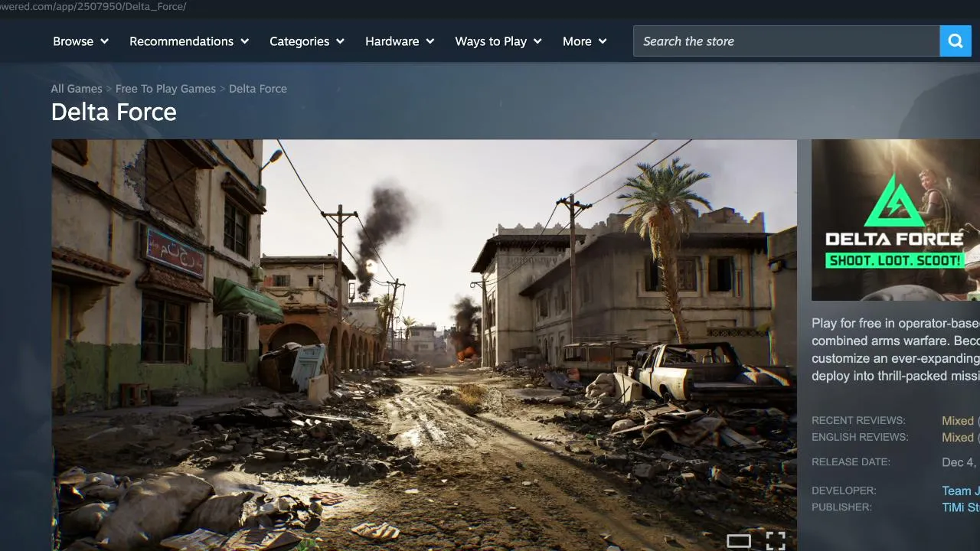
Task: Select the PUBLISHER label
Action: point(841,507)
